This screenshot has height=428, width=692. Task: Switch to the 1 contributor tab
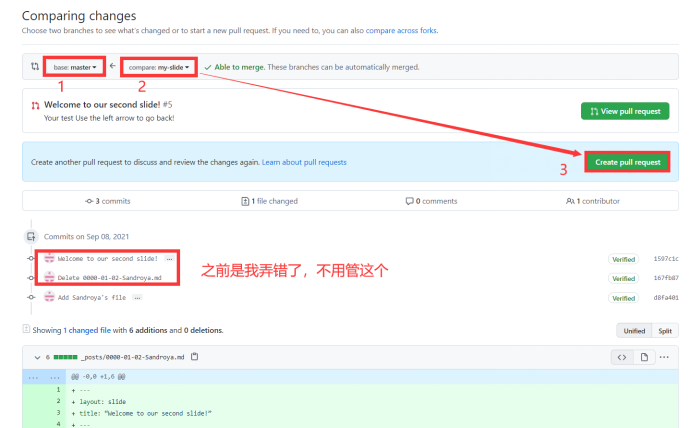593,201
